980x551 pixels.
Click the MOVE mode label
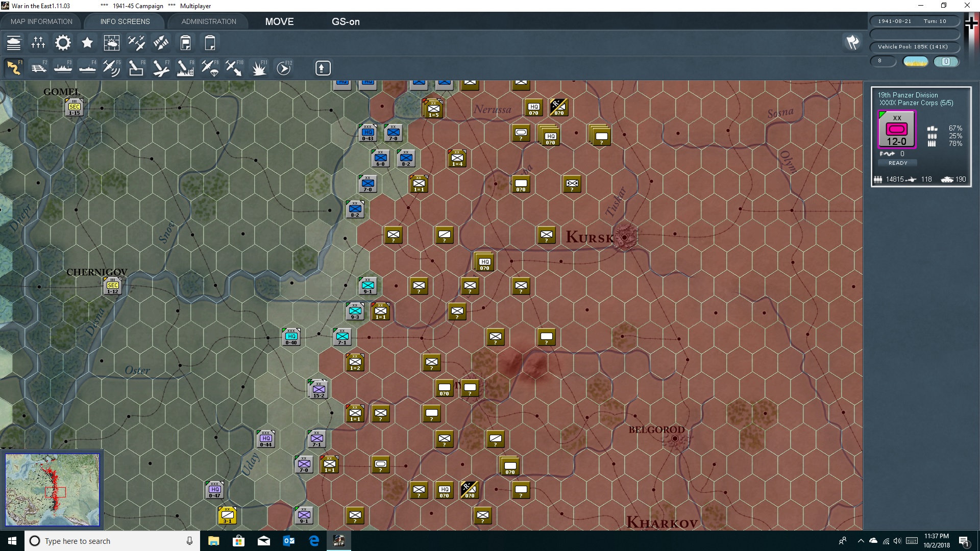(x=279, y=21)
